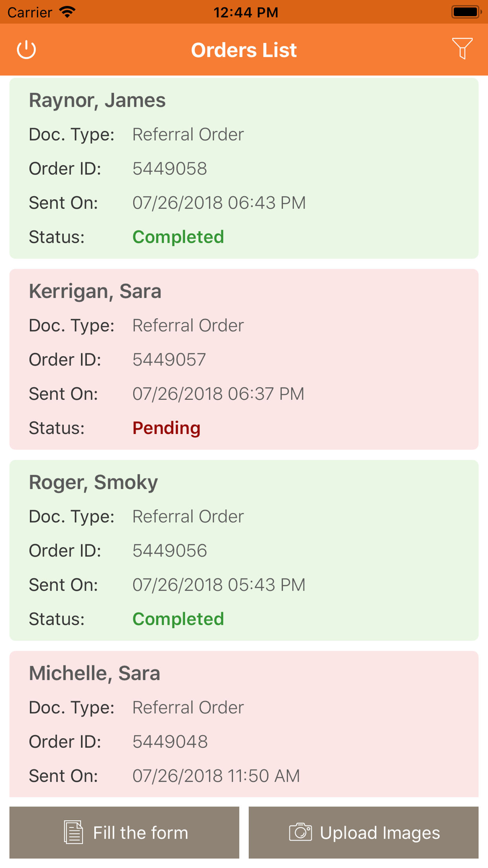Open the Roger, Smoky order card
This screenshot has height=868, width=488.
point(244,550)
